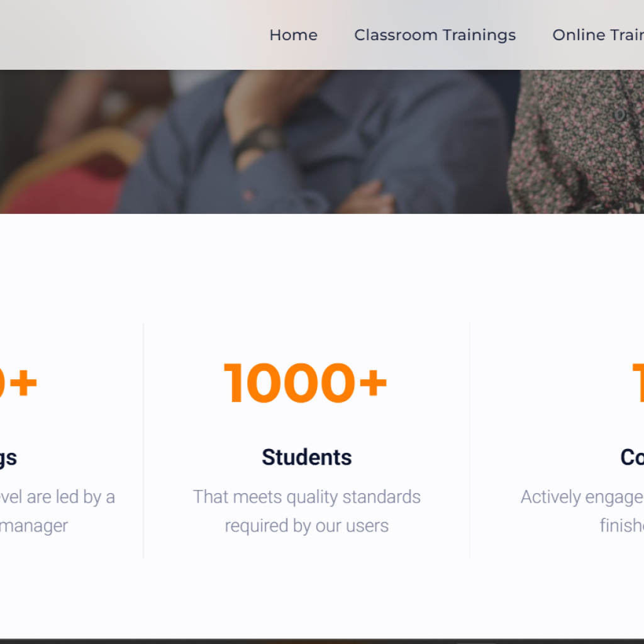Click the 1000+ orange counter
The image size is (644, 644).
(x=306, y=383)
